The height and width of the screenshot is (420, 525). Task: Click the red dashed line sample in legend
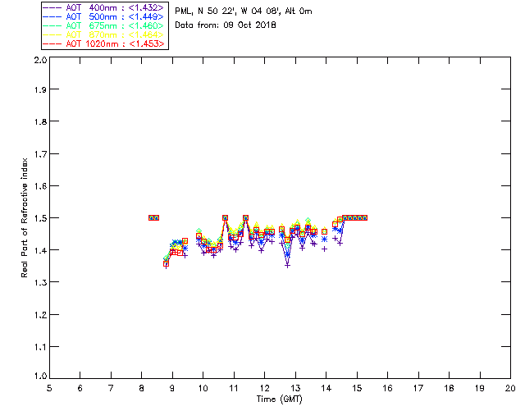pyautogui.click(x=52, y=43)
